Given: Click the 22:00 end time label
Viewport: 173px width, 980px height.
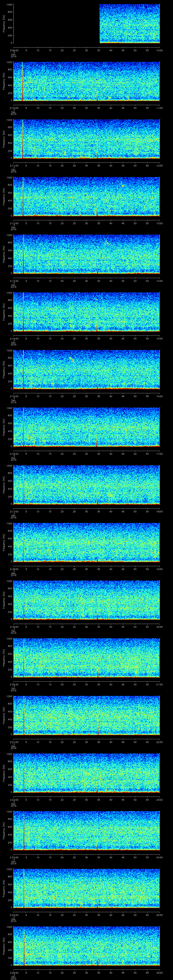Looking at the screenshot, I should click(159, 742).
